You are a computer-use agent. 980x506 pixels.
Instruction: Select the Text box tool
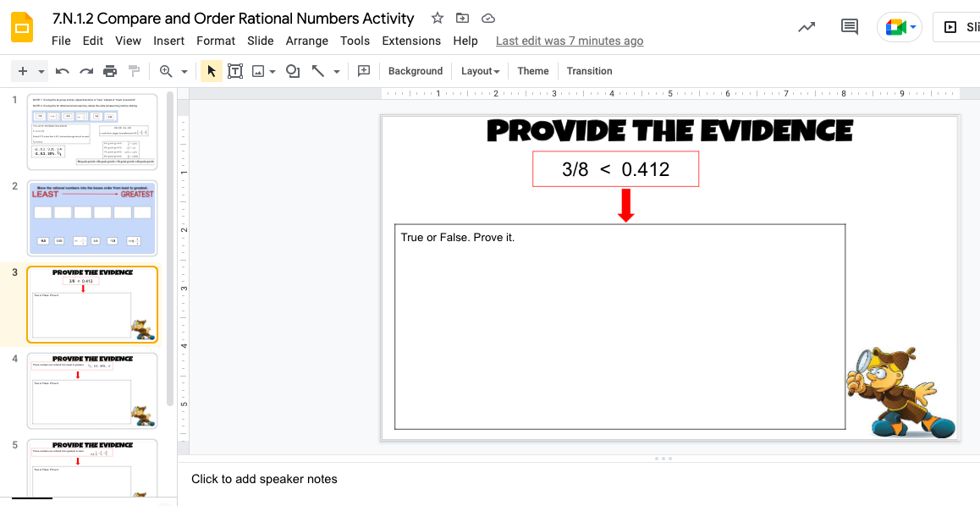click(x=235, y=71)
